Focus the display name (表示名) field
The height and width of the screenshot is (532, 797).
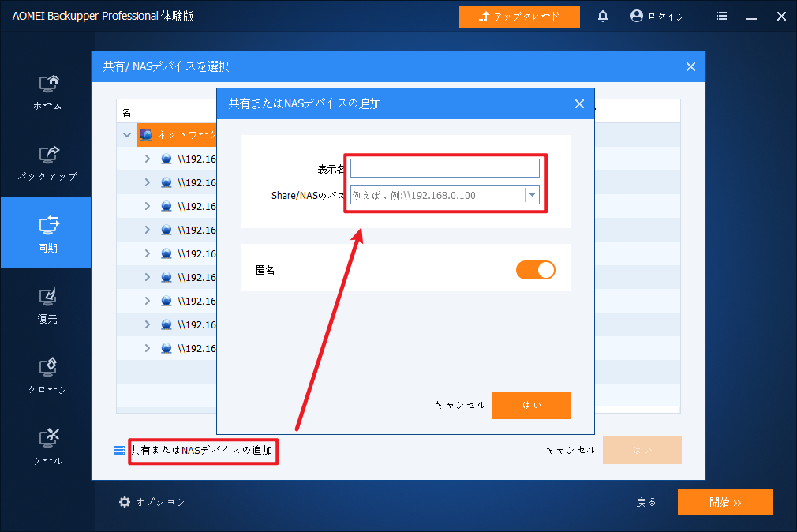click(445, 168)
